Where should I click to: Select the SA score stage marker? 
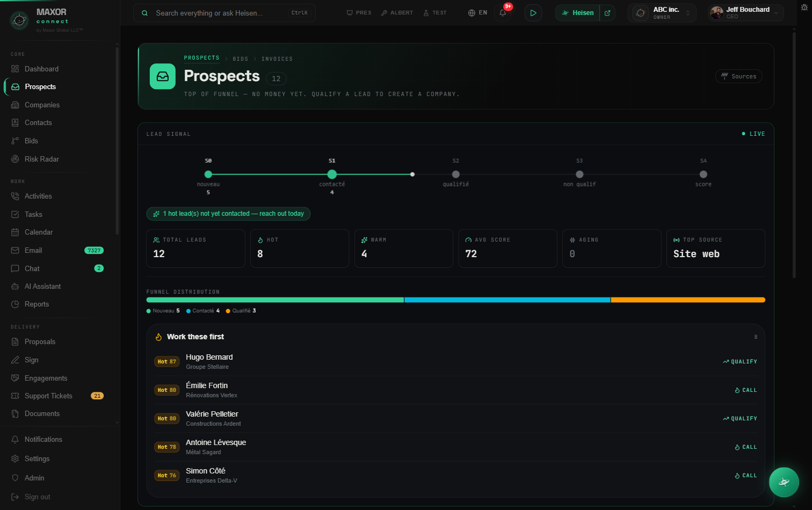point(704,174)
